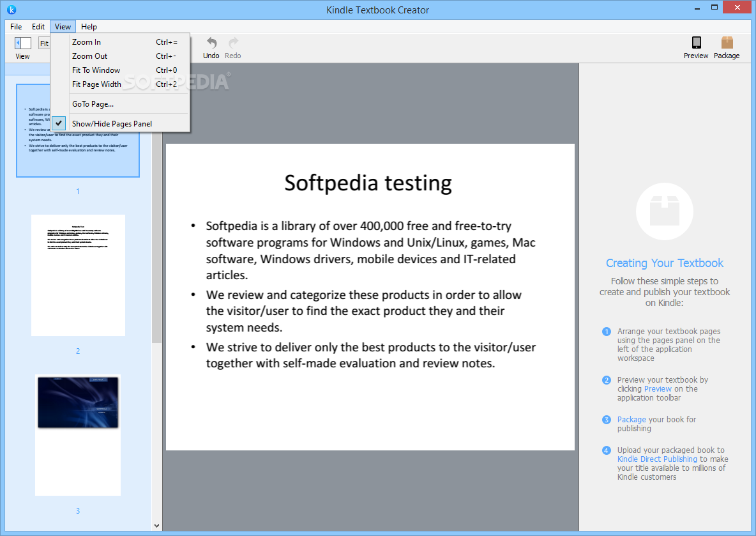Close the open View menu
Viewport: 756px width, 536px height.
click(63, 27)
